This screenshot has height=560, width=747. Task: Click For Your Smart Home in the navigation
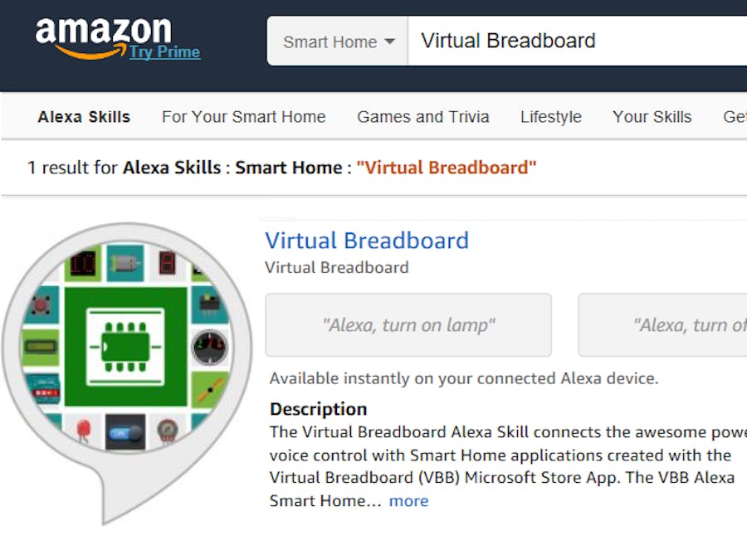coord(243,117)
